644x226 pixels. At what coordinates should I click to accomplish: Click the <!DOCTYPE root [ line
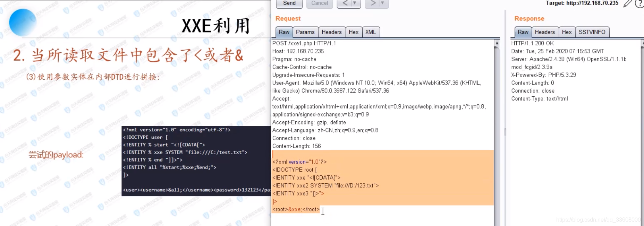(295, 170)
